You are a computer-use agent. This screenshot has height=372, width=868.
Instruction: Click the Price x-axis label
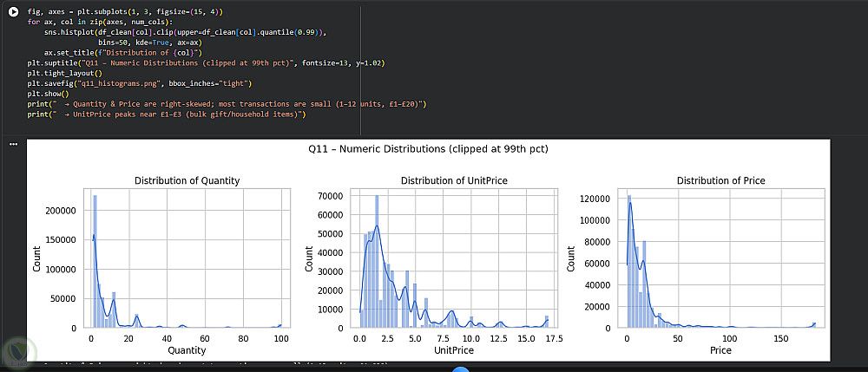(x=720, y=350)
